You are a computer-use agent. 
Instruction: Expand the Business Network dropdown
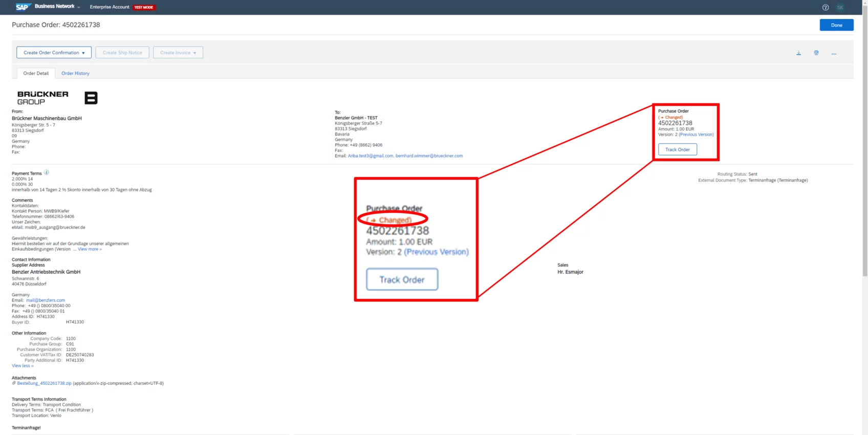pyautogui.click(x=57, y=7)
